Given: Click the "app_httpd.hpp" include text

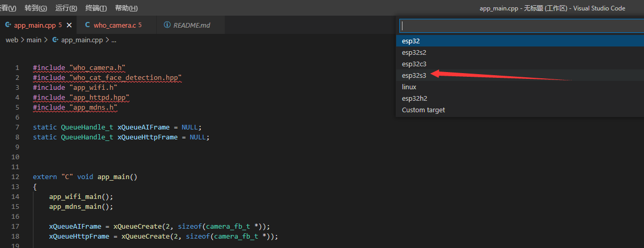Looking at the screenshot, I should pyautogui.click(x=99, y=97).
